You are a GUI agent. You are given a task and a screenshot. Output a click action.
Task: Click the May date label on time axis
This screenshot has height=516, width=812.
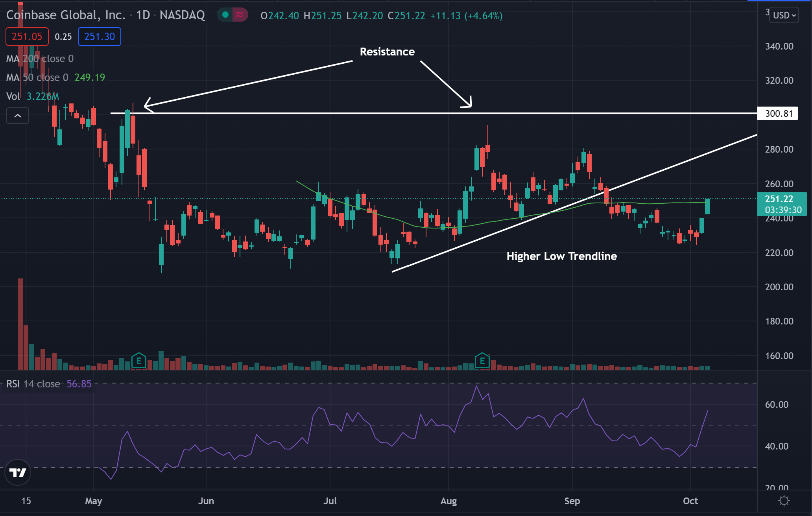[x=94, y=501]
